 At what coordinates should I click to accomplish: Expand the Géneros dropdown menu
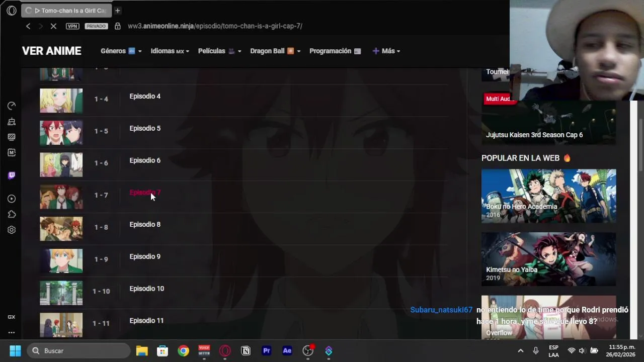(121, 51)
